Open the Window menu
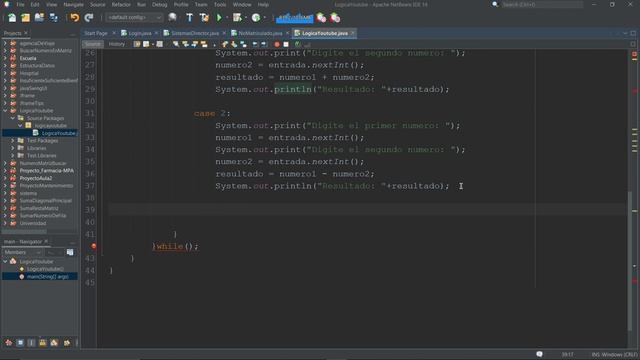Screen dimensions: 640x360 pyautogui.click(x=242, y=4)
